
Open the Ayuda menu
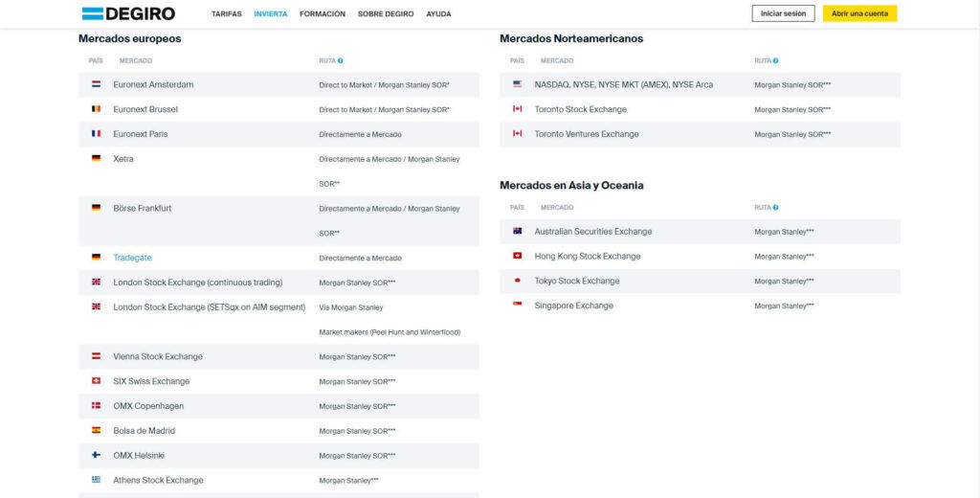(438, 14)
